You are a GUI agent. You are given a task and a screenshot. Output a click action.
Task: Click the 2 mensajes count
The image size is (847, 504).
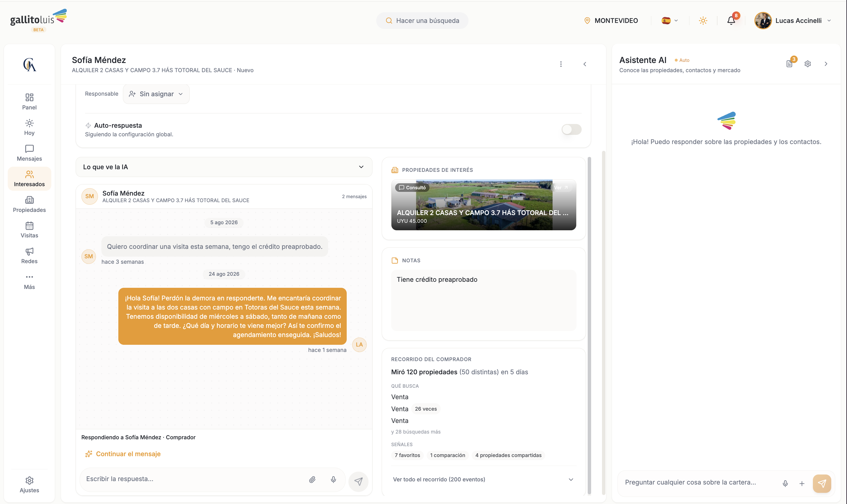[x=354, y=196]
